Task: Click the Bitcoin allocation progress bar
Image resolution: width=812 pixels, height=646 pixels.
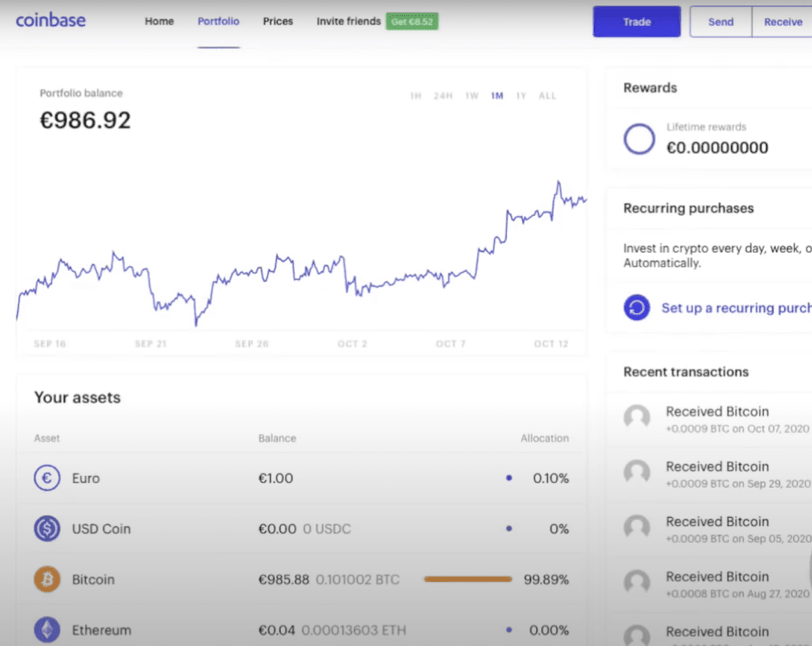Action: coord(468,579)
